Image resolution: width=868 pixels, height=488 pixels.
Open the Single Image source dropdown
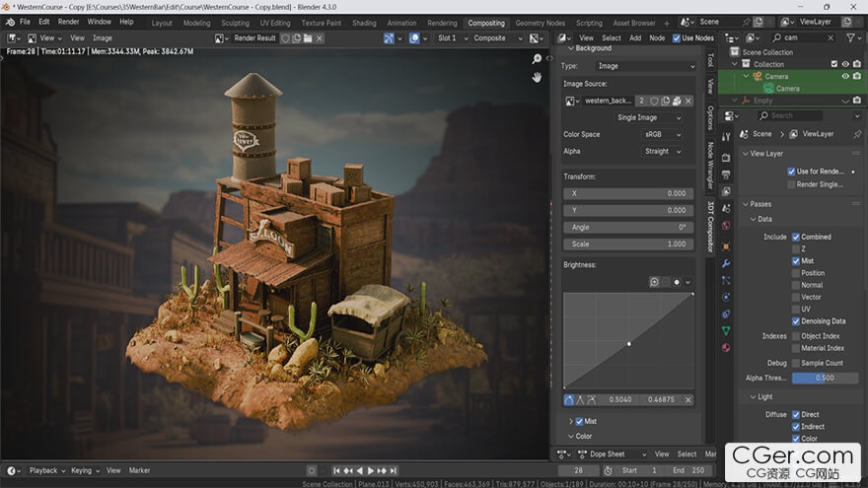click(648, 118)
